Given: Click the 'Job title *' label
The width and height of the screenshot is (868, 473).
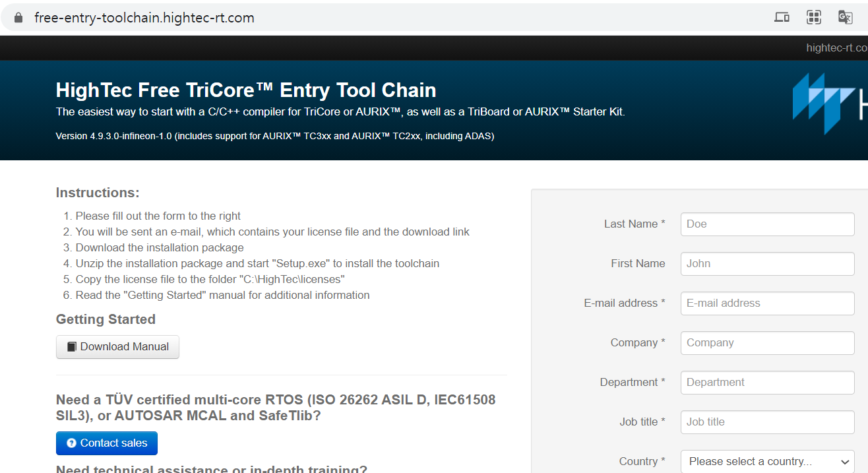Looking at the screenshot, I should [x=642, y=422].
